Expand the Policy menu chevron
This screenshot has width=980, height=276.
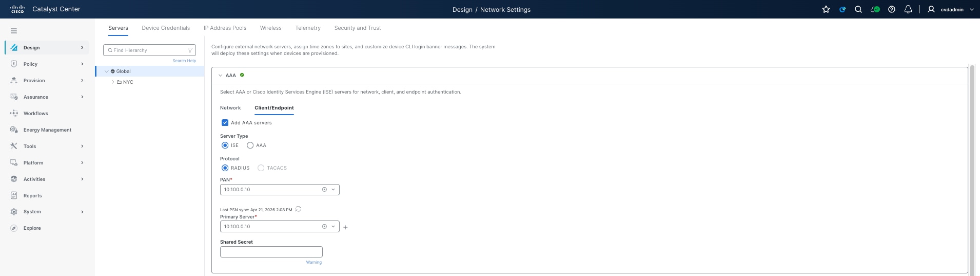click(82, 64)
